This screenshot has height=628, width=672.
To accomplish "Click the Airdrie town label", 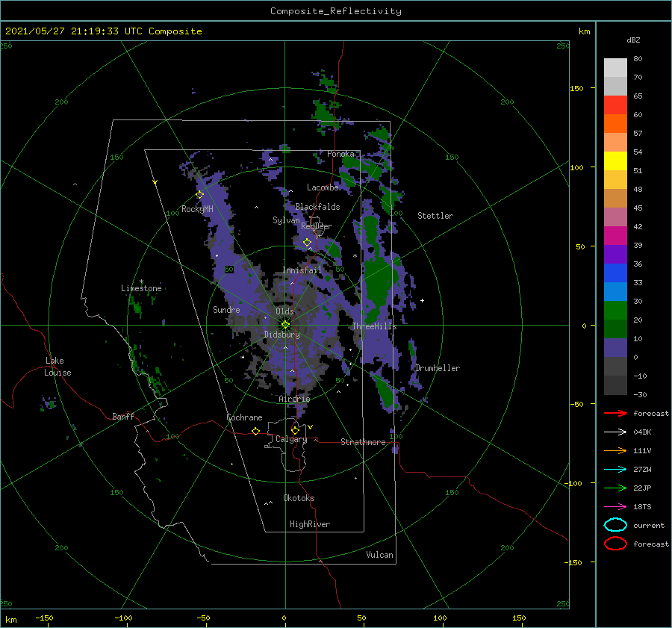I will (x=294, y=399).
